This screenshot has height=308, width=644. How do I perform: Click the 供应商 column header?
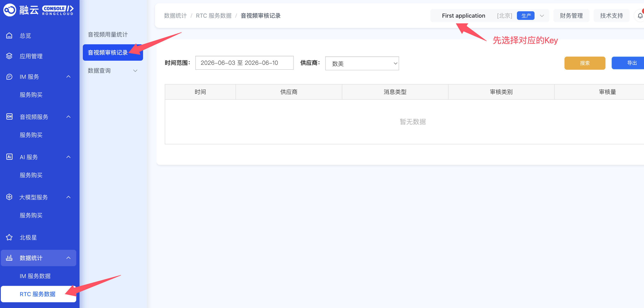click(x=289, y=92)
